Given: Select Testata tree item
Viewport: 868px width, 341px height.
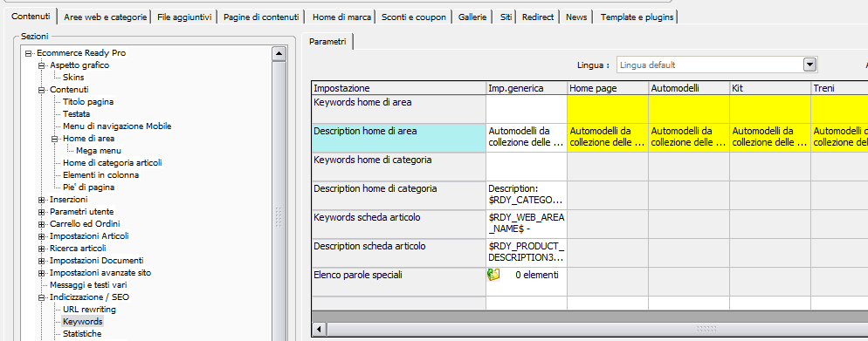Looking at the screenshot, I should (x=76, y=114).
